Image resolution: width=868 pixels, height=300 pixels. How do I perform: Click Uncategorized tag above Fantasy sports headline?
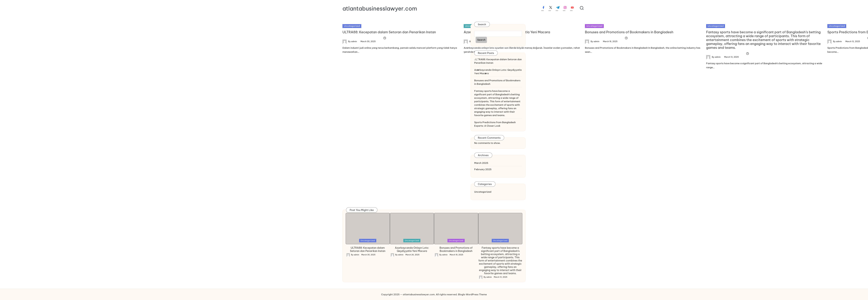[x=715, y=26]
